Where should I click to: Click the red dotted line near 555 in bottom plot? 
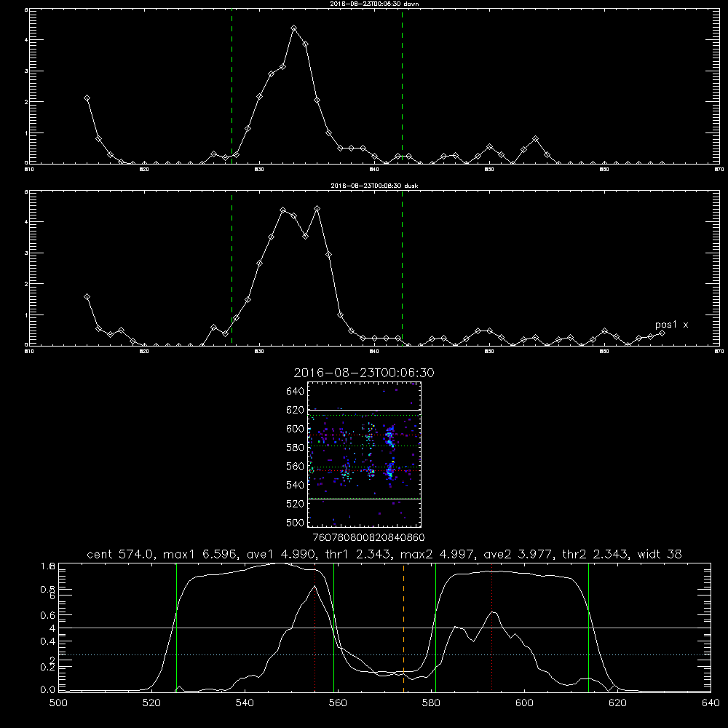pyautogui.click(x=315, y=628)
